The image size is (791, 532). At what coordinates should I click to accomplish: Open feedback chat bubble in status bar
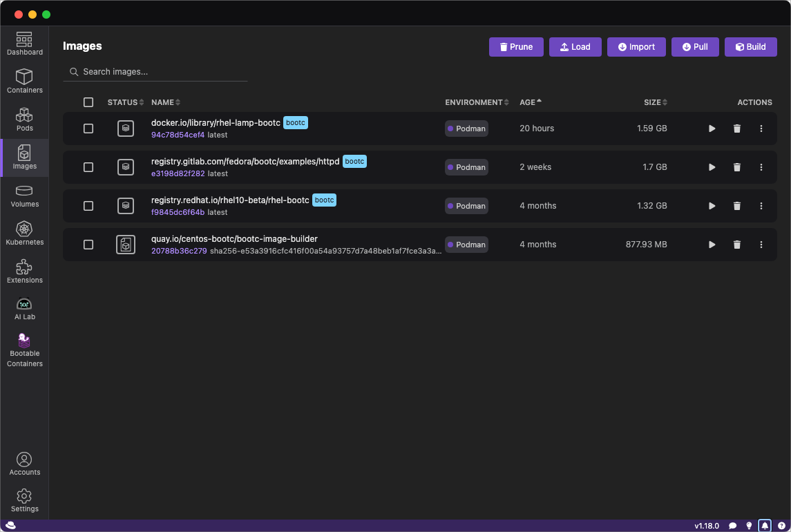coord(732,526)
